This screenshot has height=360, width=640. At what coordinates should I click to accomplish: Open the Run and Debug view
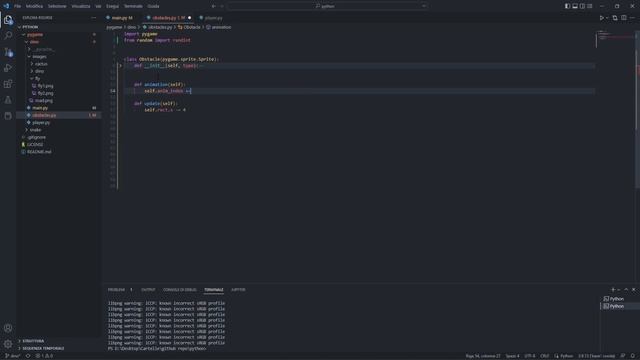tap(8, 68)
